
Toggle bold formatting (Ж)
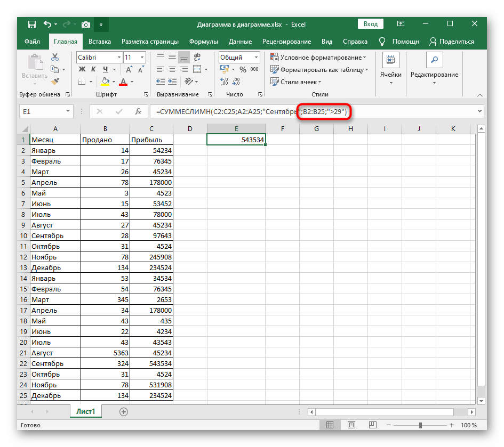pyautogui.click(x=82, y=69)
